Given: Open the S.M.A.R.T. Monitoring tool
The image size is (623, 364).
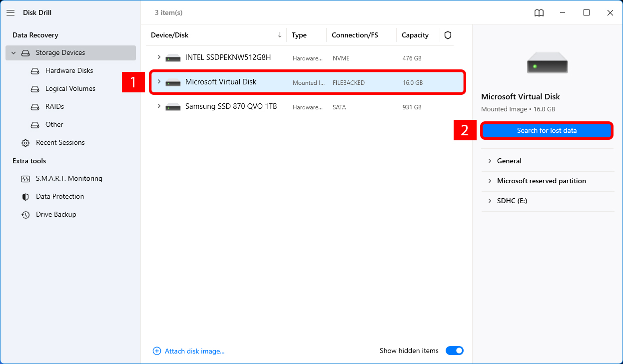Looking at the screenshot, I should 68,178.
